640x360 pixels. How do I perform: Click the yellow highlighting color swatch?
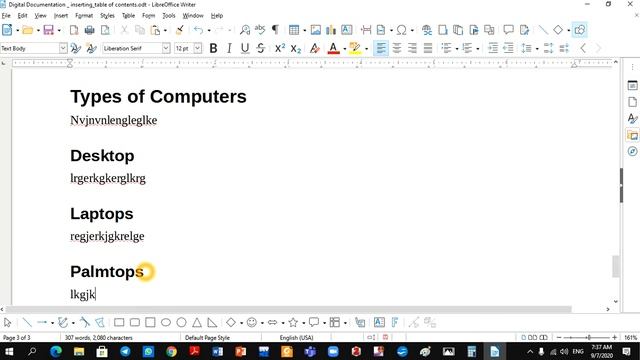click(x=355, y=48)
